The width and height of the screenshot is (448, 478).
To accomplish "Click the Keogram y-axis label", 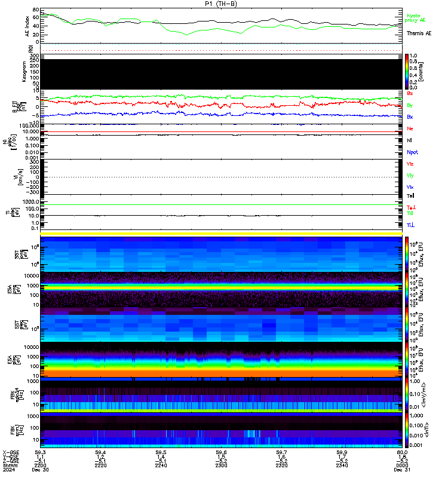I will tap(24, 72).
